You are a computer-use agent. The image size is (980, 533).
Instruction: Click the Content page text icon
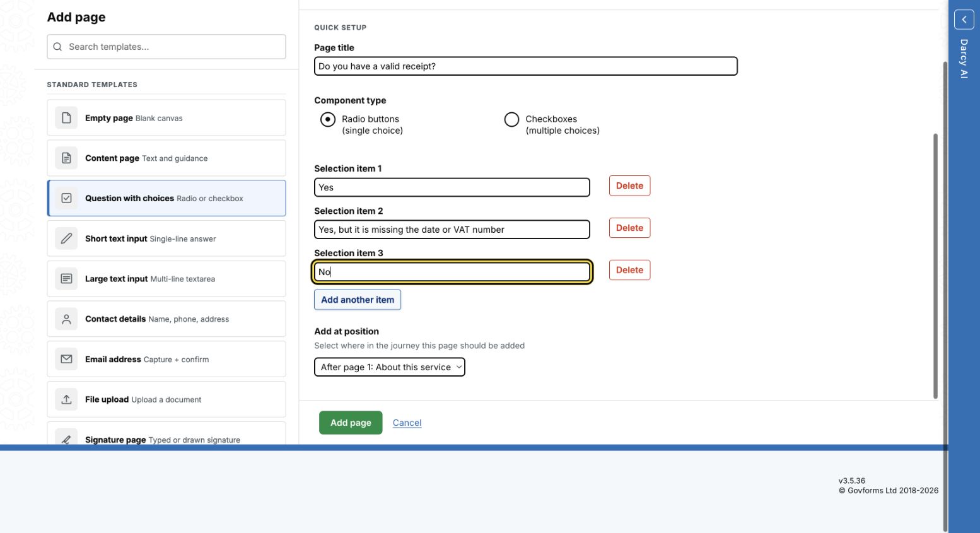66,158
